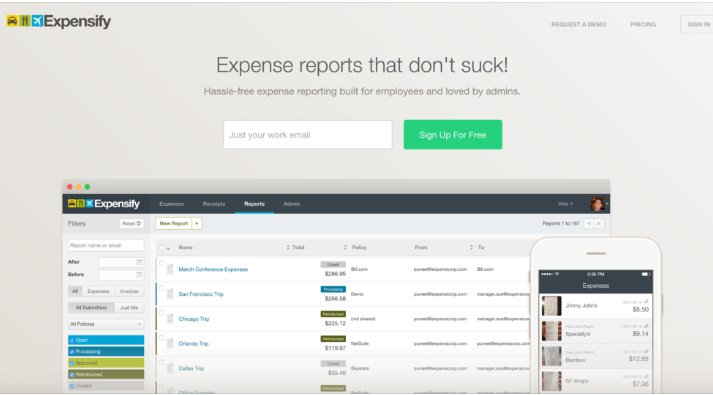Go to next reports page arrow

(599, 224)
